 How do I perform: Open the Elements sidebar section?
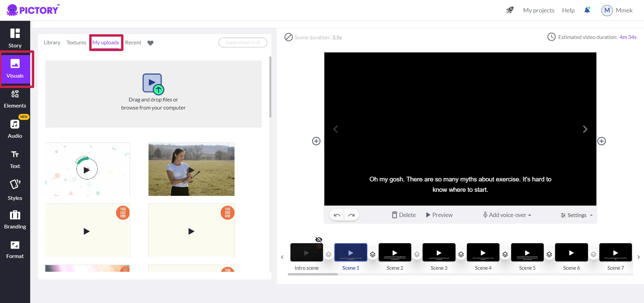coord(15,99)
